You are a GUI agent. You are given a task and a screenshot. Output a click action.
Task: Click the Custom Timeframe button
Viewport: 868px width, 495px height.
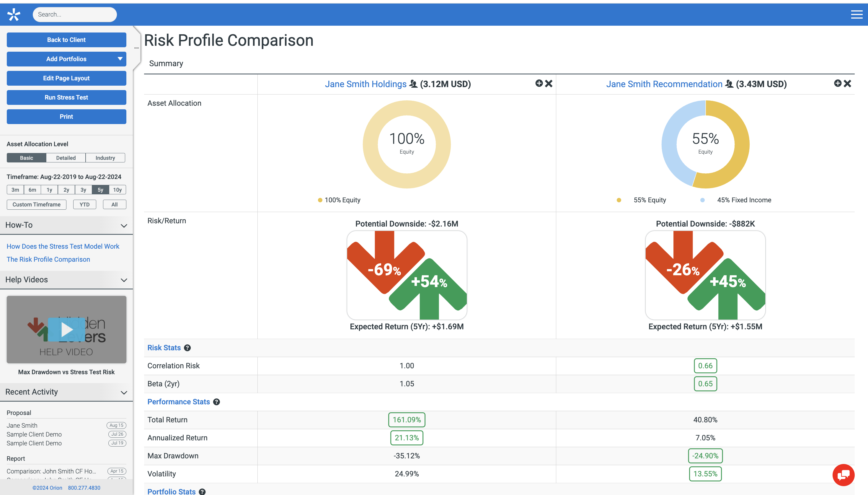click(x=37, y=205)
